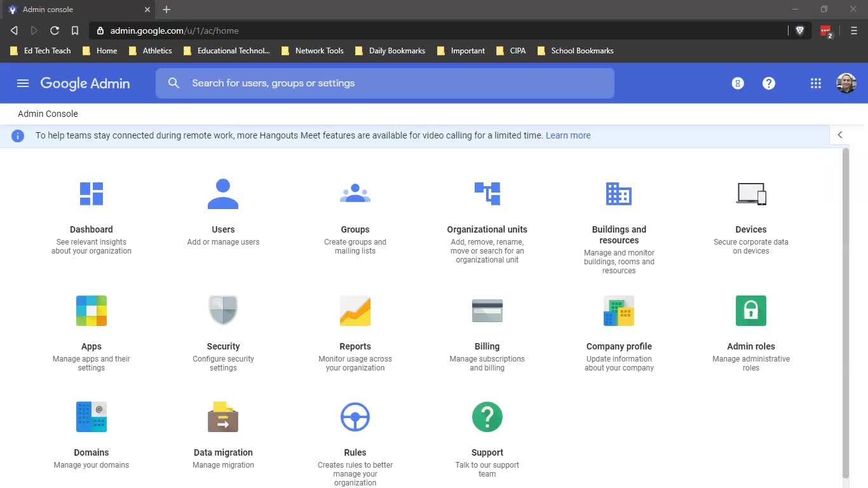Click the Data migration label text
The width and height of the screenshot is (868, 488).
(x=223, y=452)
